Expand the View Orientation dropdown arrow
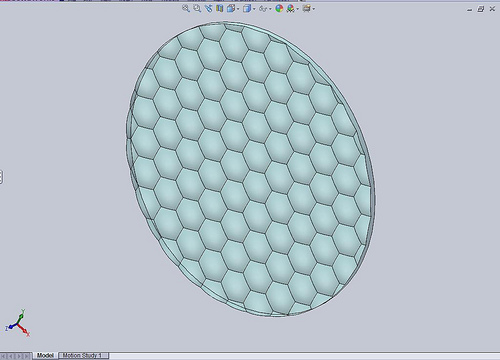The height and width of the screenshot is (360, 500). (x=238, y=9)
